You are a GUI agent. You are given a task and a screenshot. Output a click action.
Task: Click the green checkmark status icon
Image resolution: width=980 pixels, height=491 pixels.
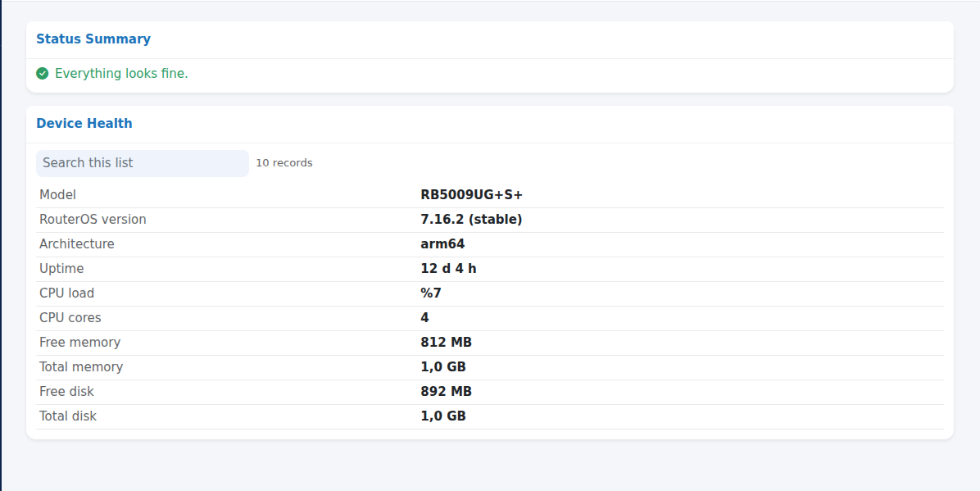coord(42,74)
